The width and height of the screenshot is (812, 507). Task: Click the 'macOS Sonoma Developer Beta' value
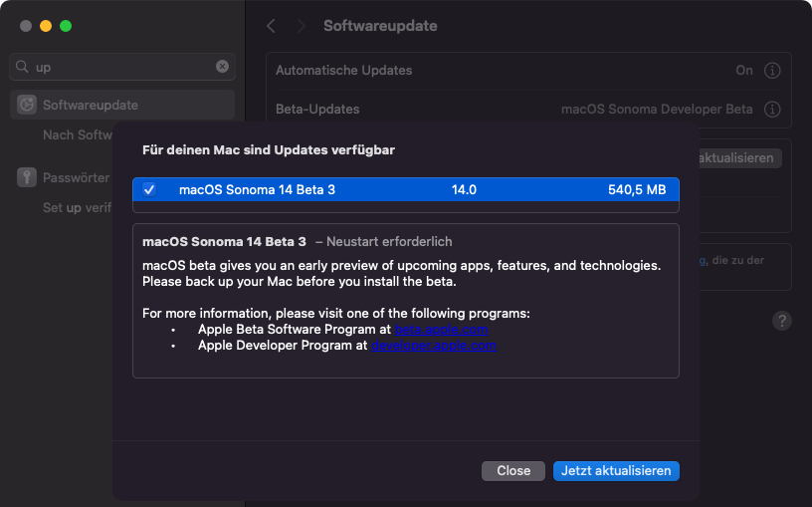click(x=657, y=110)
